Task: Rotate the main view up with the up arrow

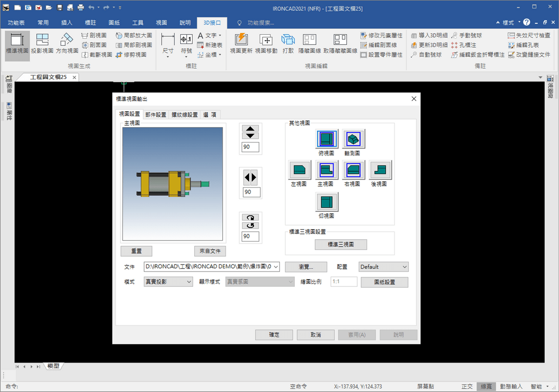Action: point(251,128)
